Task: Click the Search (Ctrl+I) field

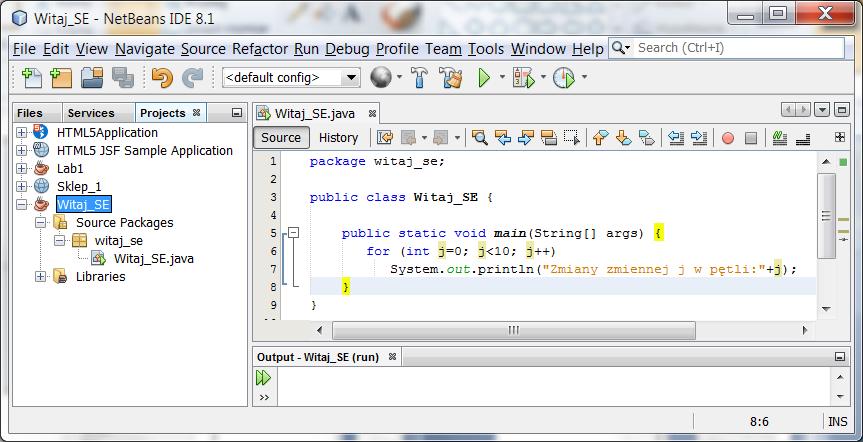Action: coord(740,48)
